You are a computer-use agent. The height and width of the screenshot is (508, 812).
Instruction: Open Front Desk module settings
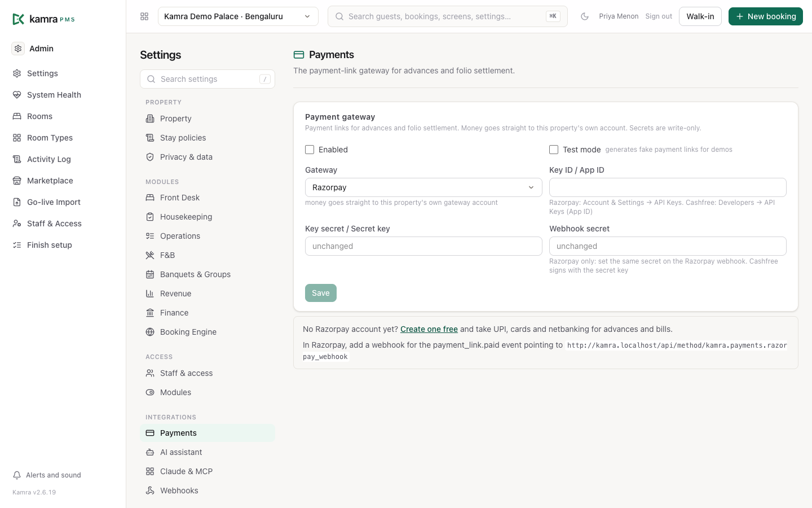click(208, 198)
